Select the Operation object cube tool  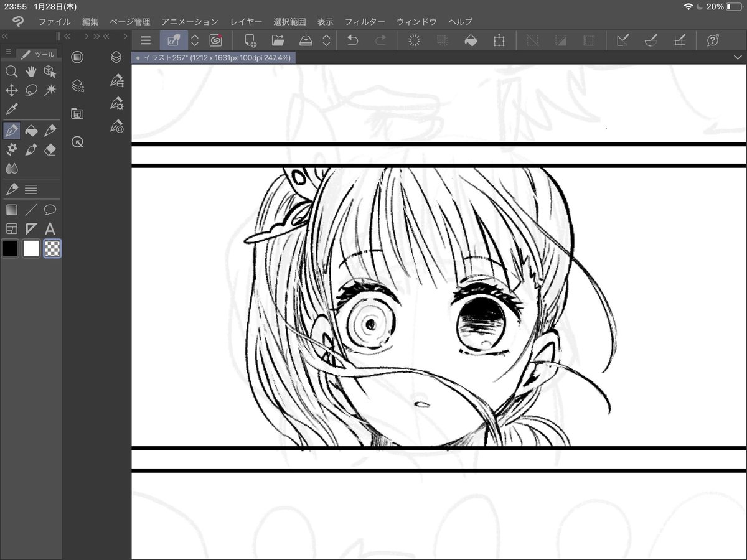pyautogui.click(x=50, y=72)
